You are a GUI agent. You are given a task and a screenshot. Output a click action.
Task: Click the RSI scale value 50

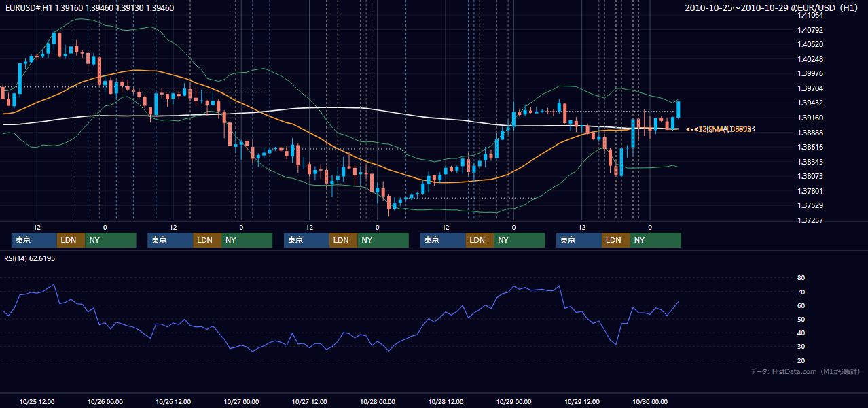coord(801,319)
